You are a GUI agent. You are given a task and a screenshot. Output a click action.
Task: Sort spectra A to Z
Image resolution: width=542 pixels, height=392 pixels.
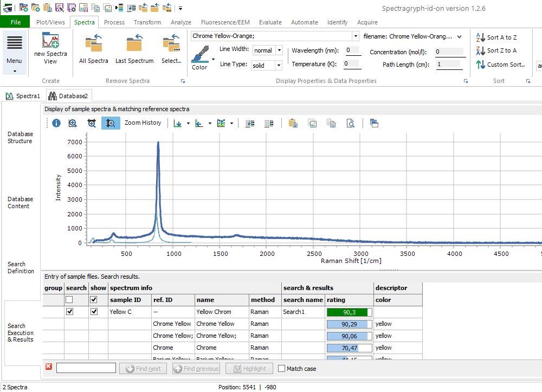pos(496,37)
